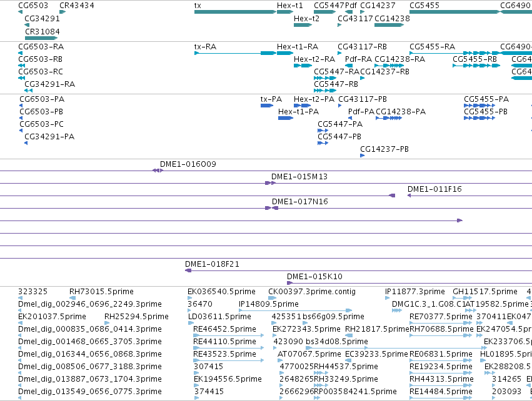
Task: Select the DME1-011F16 clone label
Action: coord(434,189)
